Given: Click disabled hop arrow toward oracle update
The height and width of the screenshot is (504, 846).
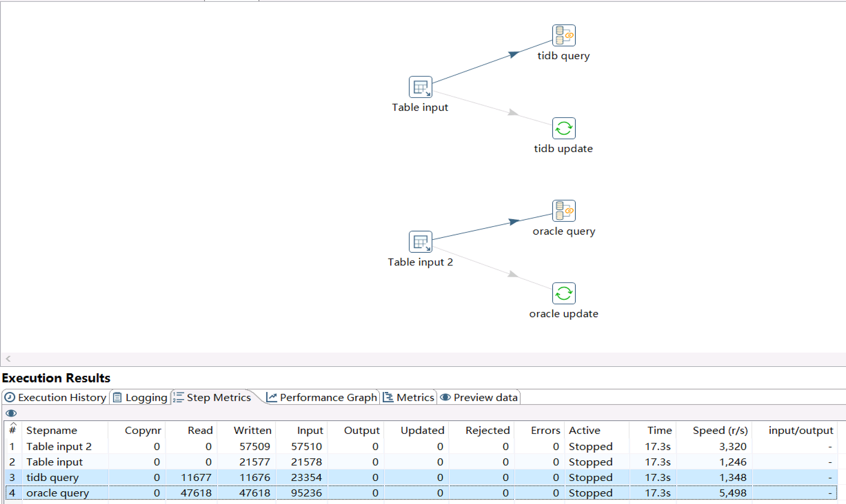Looking at the screenshot, I should [x=512, y=274].
